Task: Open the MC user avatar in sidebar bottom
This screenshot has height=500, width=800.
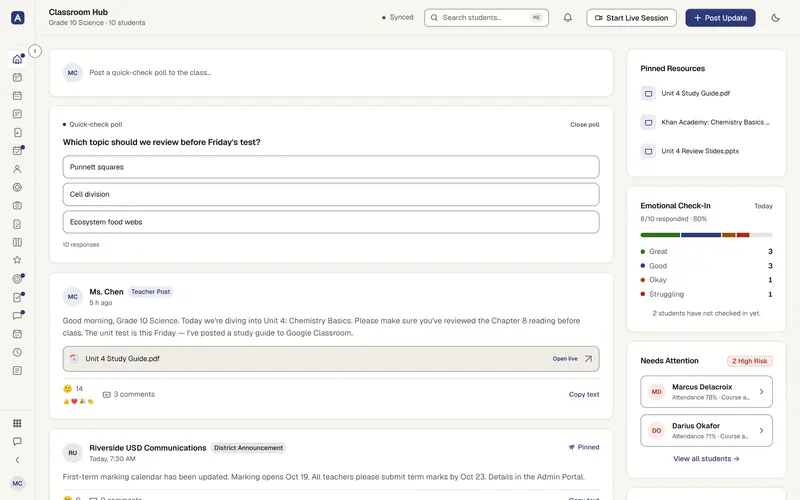Action: click(17, 483)
